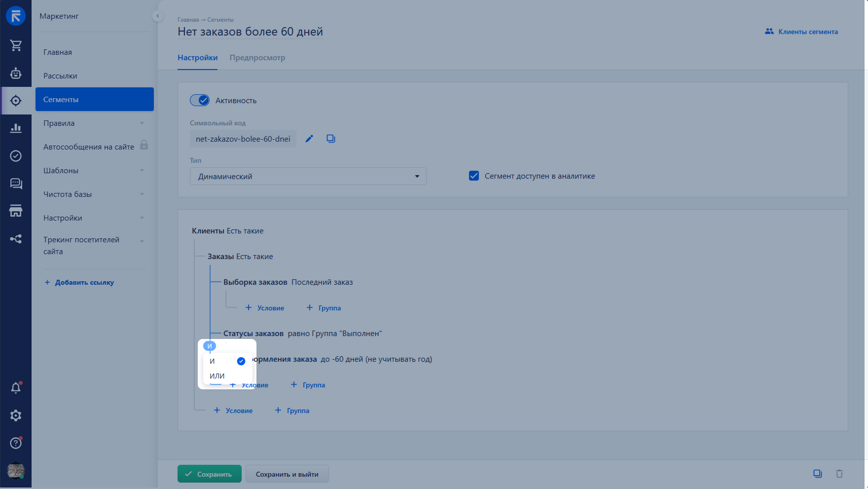Open Рассылки in the marketing menu
This screenshot has height=489, width=868.
(60, 76)
